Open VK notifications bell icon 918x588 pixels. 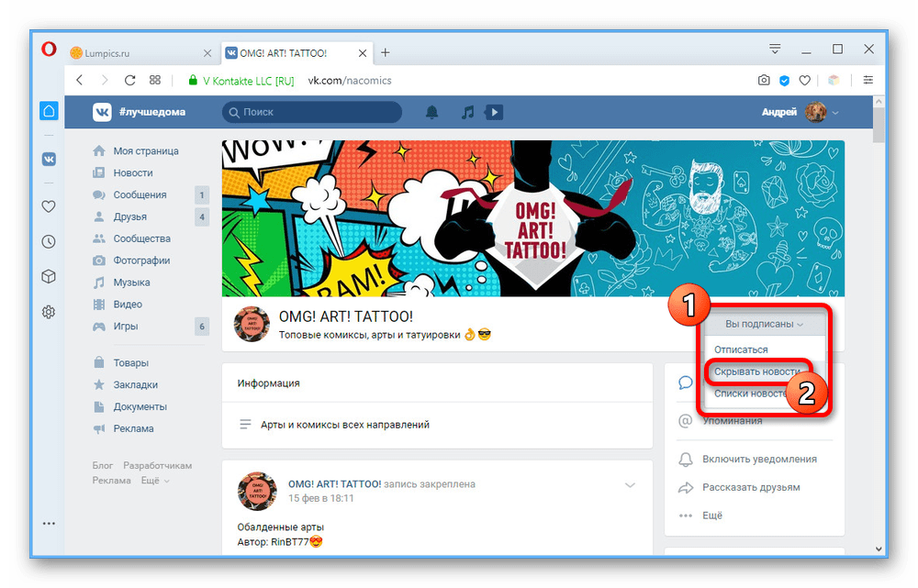coord(431,112)
